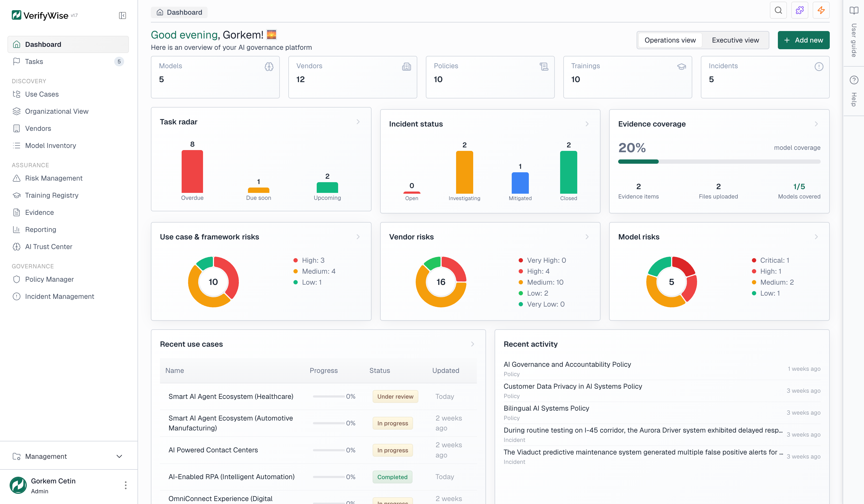Open Task radar details chevron
The width and height of the screenshot is (864, 504).
tap(358, 122)
